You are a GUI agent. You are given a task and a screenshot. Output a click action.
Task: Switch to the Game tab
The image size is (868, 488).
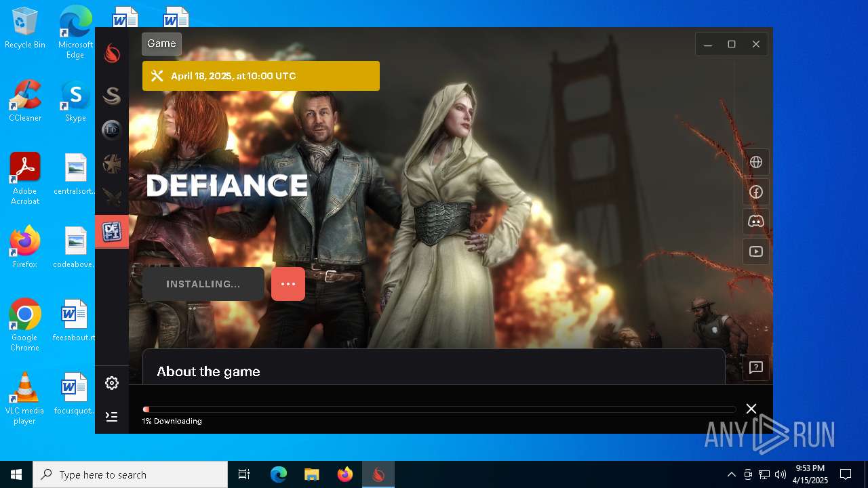[161, 43]
